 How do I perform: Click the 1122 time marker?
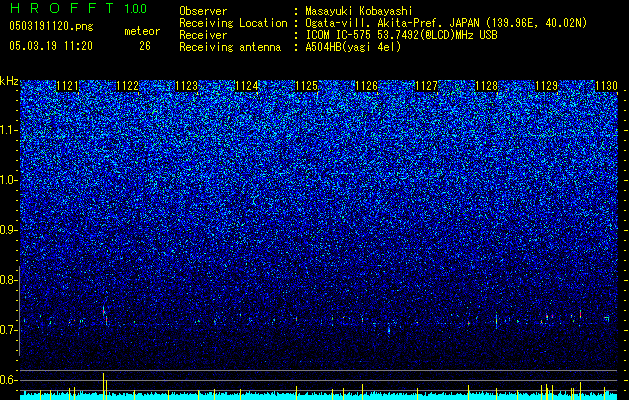(128, 86)
